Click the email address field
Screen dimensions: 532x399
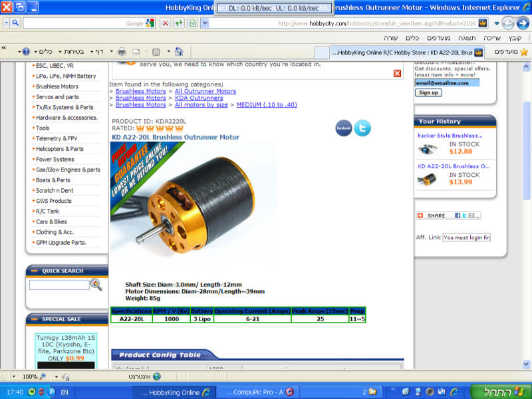pos(447,82)
